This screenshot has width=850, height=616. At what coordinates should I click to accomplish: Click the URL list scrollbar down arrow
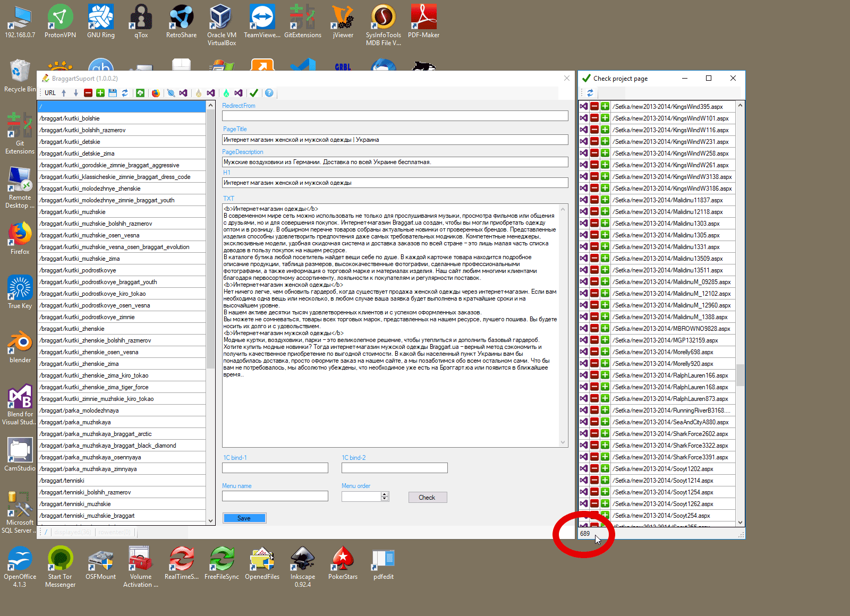(210, 521)
